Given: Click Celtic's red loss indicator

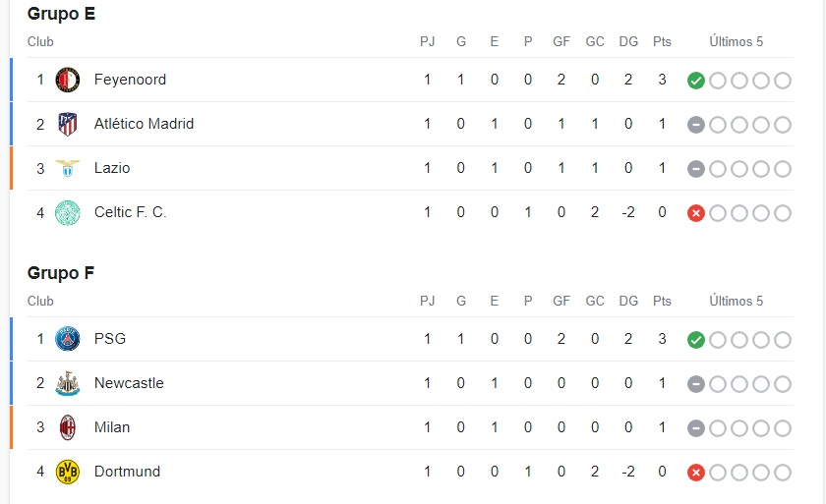Looking at the screenshot, I should [696, 213].
